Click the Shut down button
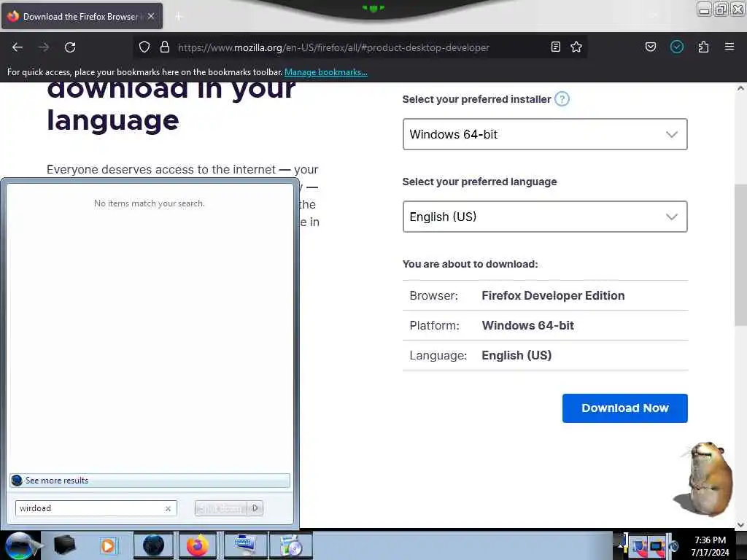 (x=221, y=508)
